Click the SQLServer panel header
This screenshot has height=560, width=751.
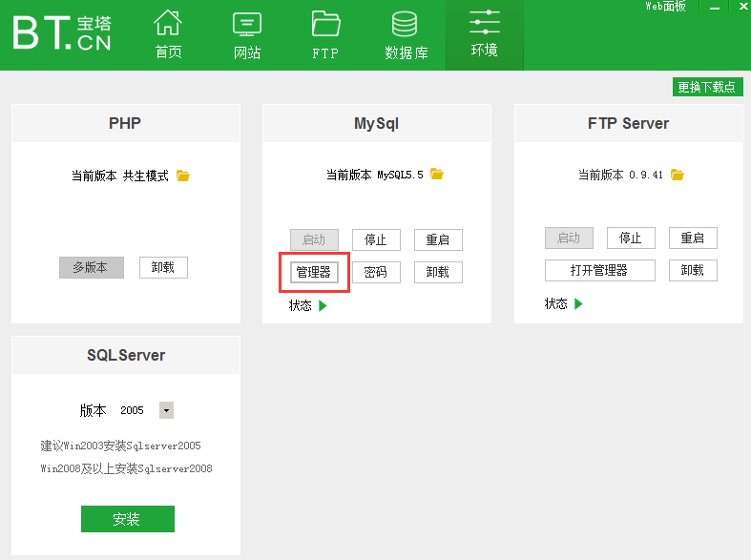pyautogui.click(x=126, y=355)
